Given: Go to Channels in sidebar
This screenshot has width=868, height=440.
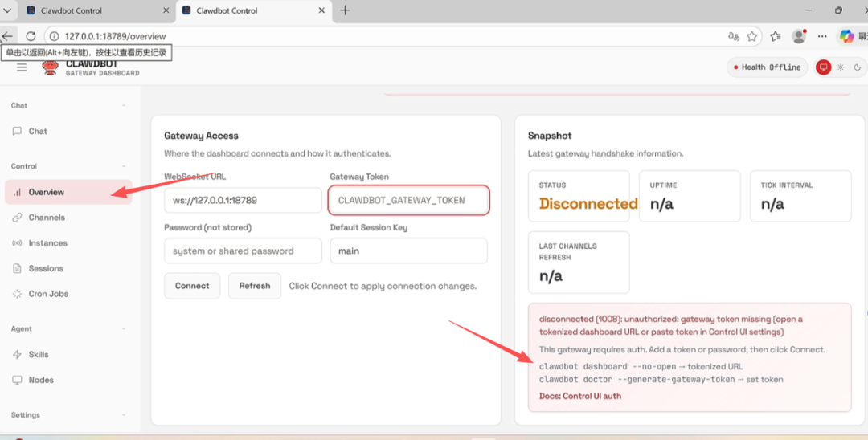Looking at the screenshot, I should 47,218.
